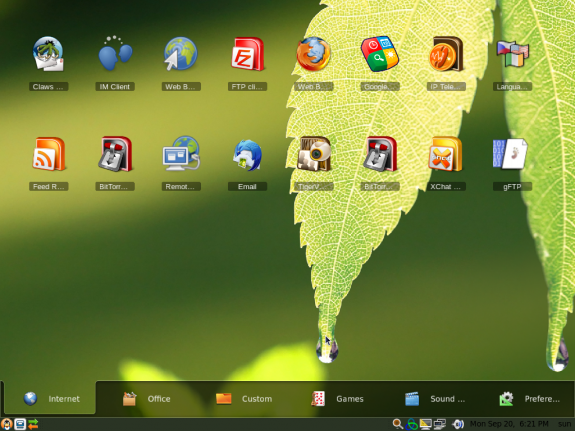Launch the Google gadgets icon
The width and height of the screenshot is (575, 431).
[x=380, y=53]
